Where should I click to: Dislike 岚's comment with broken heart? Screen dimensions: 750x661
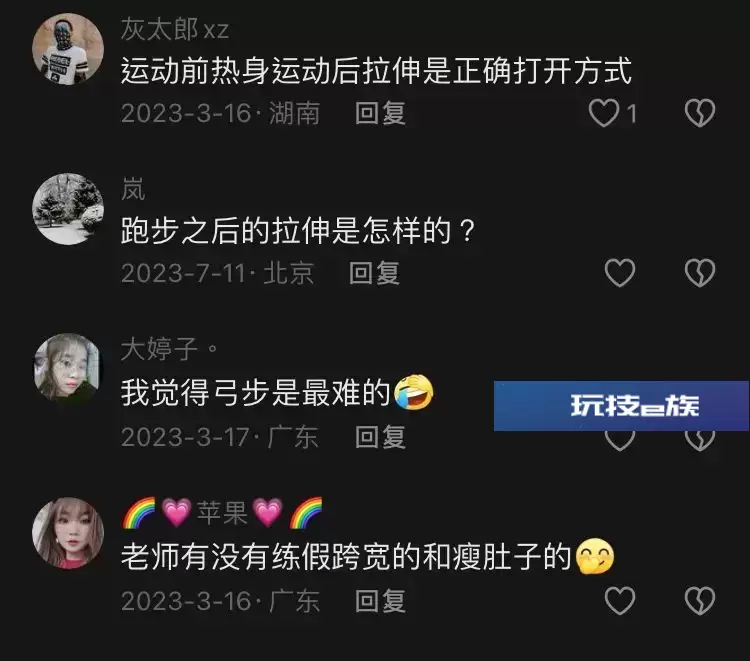699,273
